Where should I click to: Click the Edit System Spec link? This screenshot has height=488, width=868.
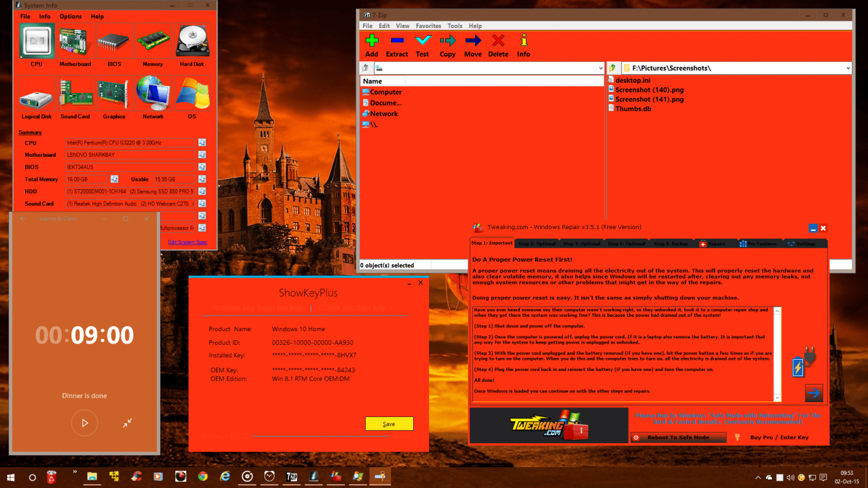[187, 242]
